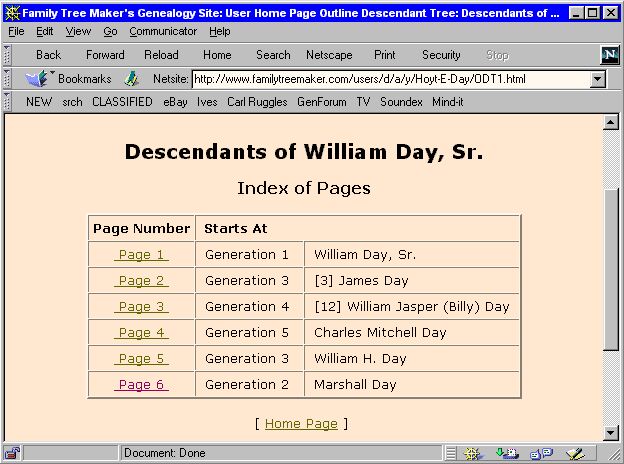Image resolution: width=624 pixels, height=464 pixels.
Task: Open the TV bookmark
Action: tap(363, 102)
